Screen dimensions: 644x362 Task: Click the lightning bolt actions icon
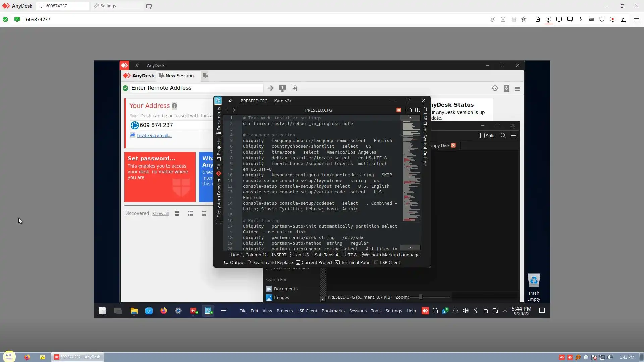click(x=581, y=19)
